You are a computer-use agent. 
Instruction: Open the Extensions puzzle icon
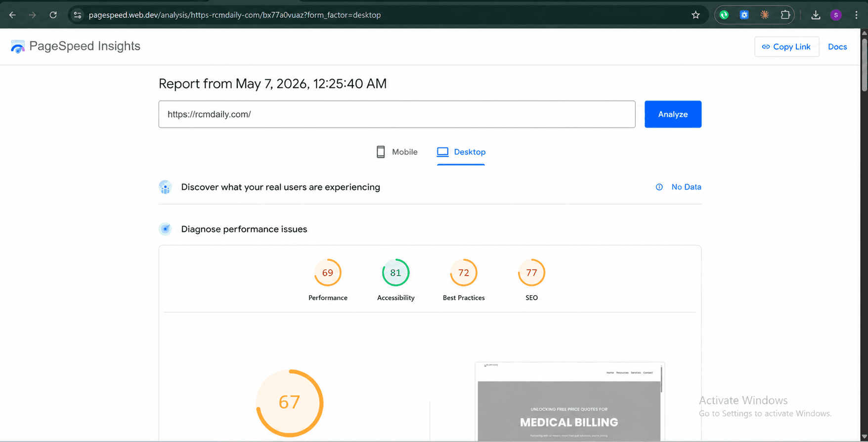click(785, 15)
